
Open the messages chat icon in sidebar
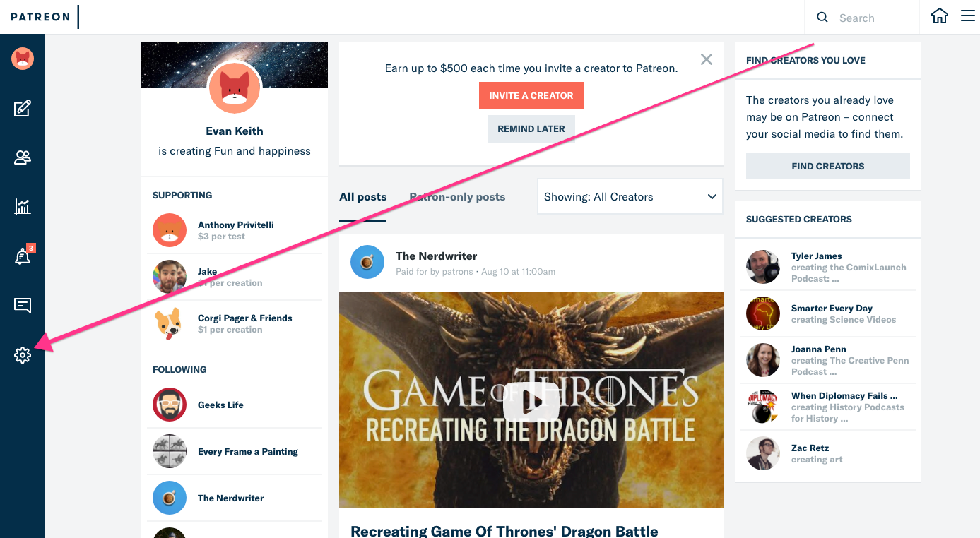point(23,306)
